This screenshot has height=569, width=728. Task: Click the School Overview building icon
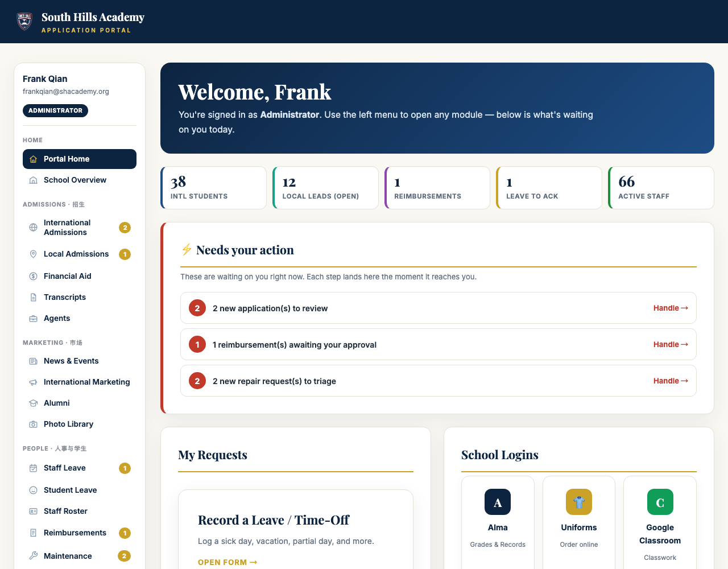[x=33, y=180]
